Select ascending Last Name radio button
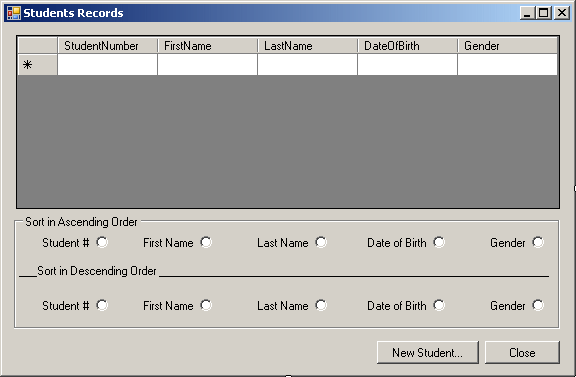 click(321, 242)
